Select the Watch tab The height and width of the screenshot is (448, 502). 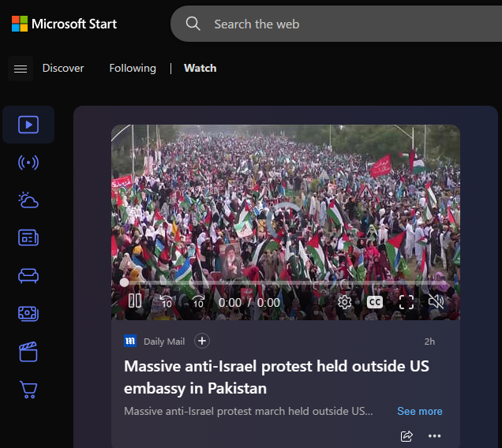click(x=200, y=68)
